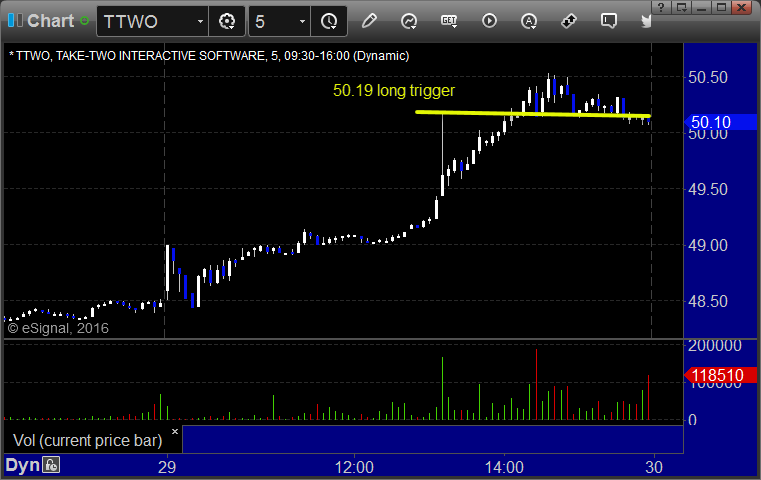
Task: Open the alerts A icon menu
Action: (529, 21)
